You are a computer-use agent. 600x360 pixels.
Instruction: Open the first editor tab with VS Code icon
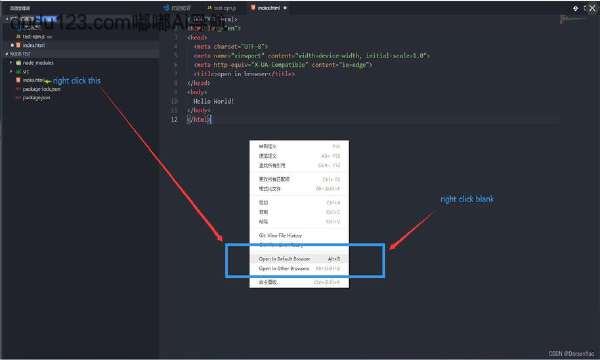[177, 8]
